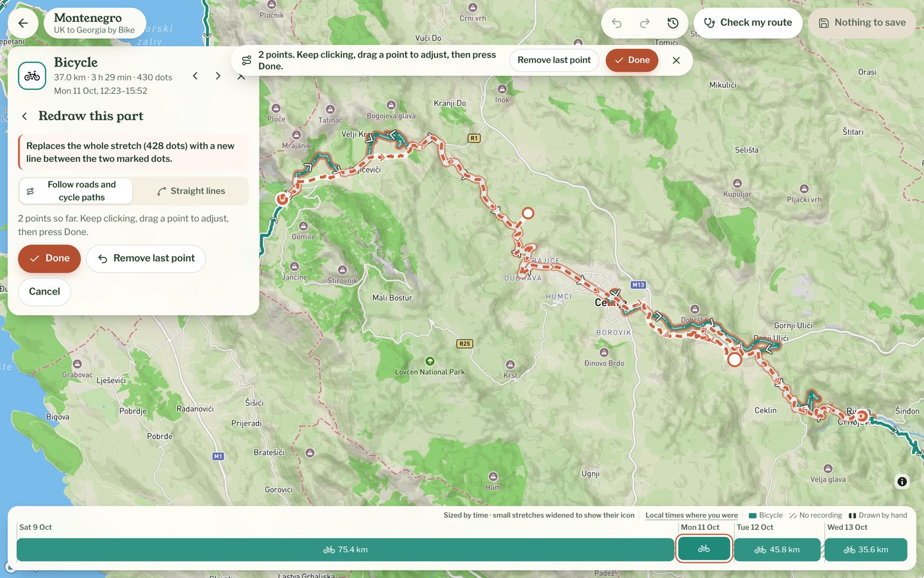Viewport: 924px width, 578px height.
Task: Select the Sat 9 Oct 75.4 km segment
Action: pos(345,550)
